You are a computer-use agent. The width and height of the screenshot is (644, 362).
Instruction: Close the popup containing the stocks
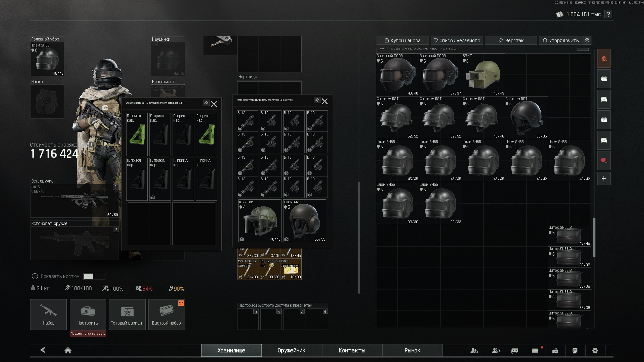[x=214, y=104]
